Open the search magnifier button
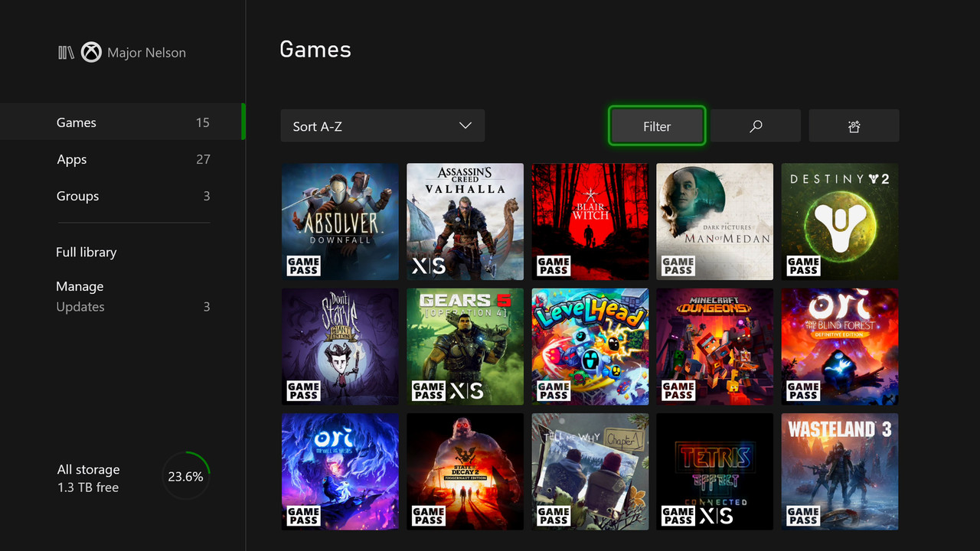This screenshot has height=551, width=980. coord(756,126)
